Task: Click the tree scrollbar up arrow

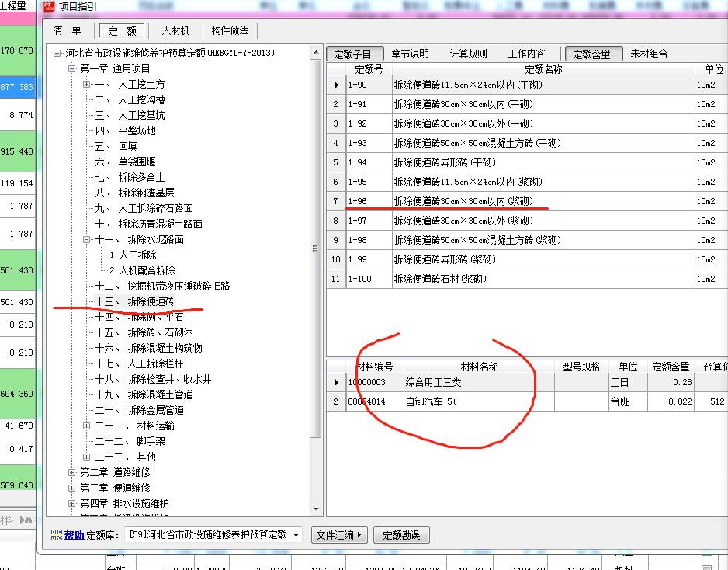Action: pyautogui.click(x=316, y=52)
